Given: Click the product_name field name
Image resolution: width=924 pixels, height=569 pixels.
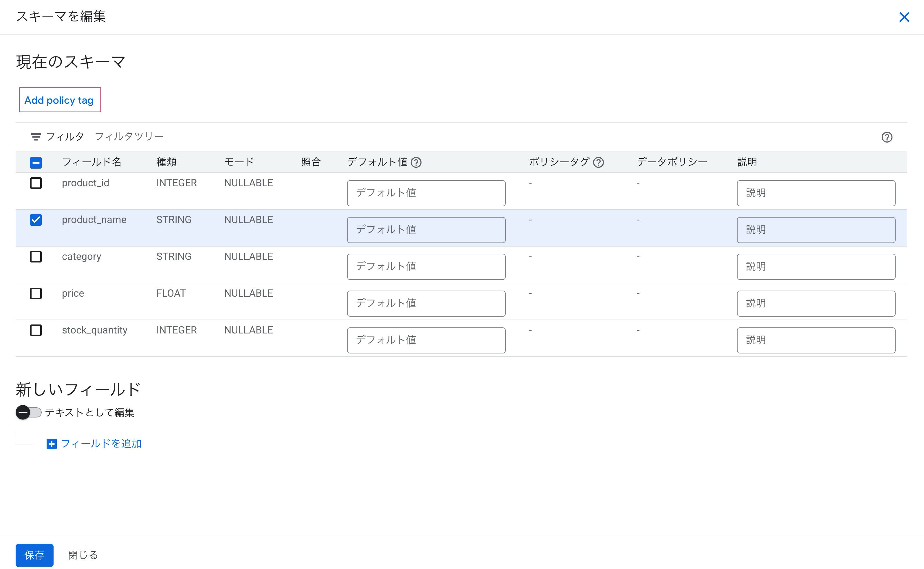Looking at the screenshot, I should click(x=94, y=220).
